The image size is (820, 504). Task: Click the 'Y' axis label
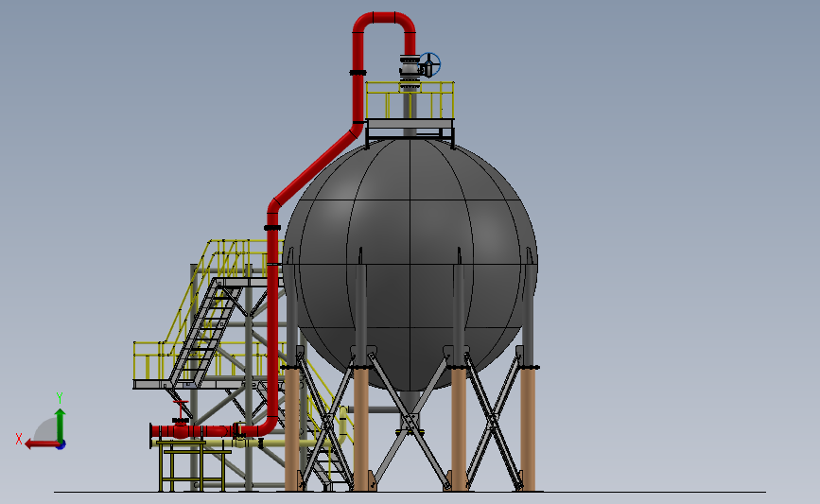click(x=60, y=398)
